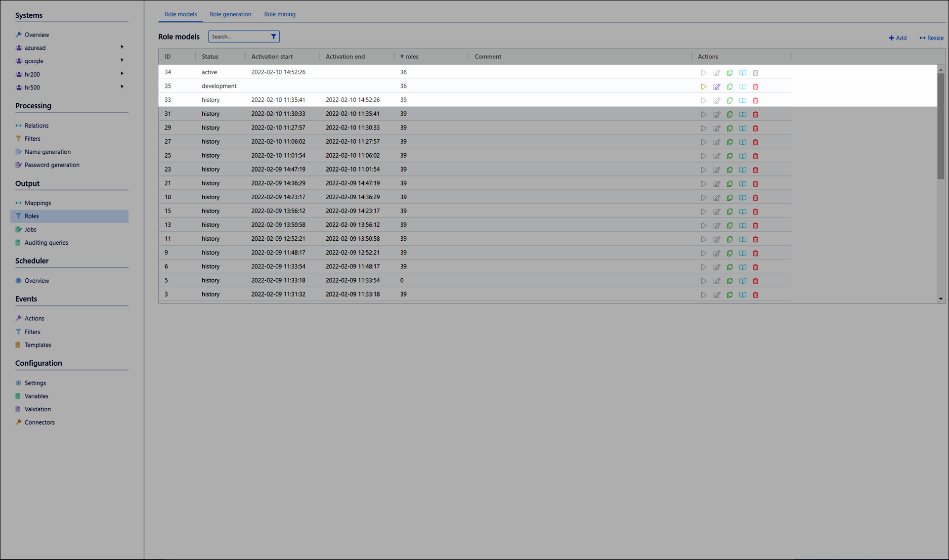Copy active role model 34 with duplicate icon
The height and width of the screenshot is (560, 949).
pyautogui.click(x=730, y=73)
